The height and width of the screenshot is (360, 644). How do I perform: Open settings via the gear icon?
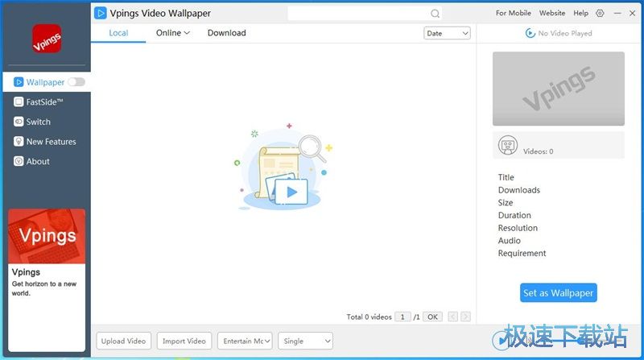point(600,14)
